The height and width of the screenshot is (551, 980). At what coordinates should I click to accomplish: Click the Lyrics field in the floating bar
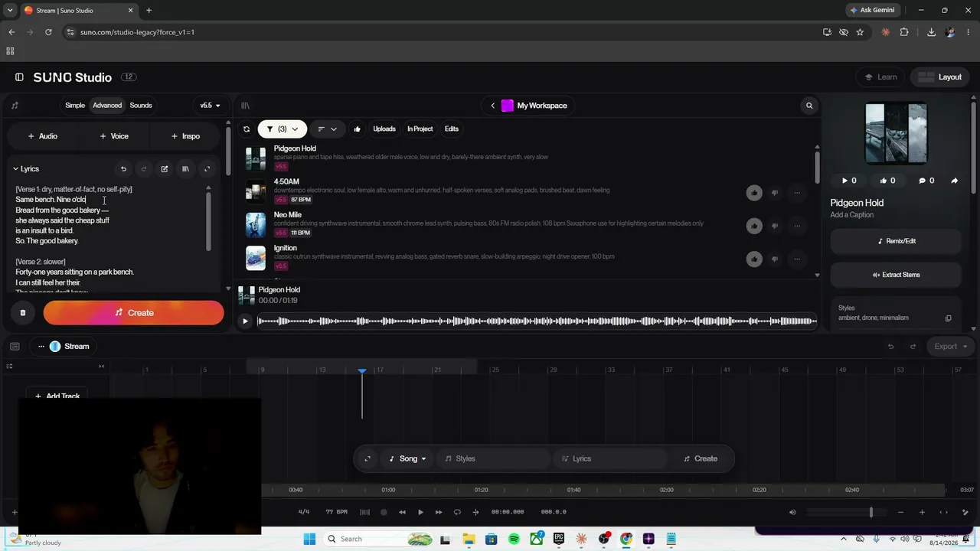pos(610,459)
